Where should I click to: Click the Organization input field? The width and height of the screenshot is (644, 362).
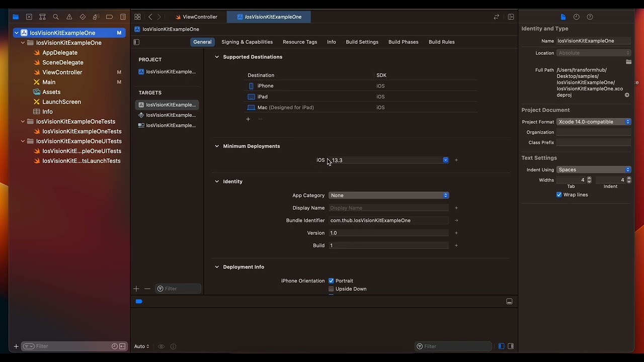click(x=594, y=132)
